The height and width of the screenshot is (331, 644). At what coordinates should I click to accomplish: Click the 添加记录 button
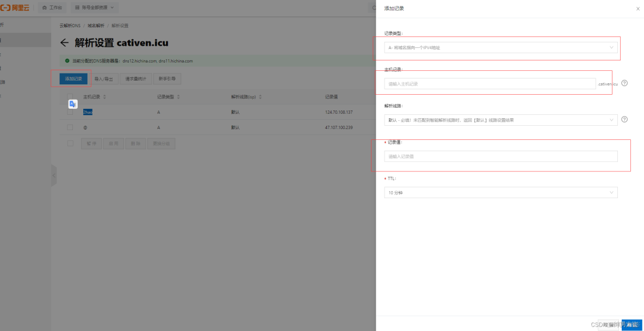tap(73, 78)
